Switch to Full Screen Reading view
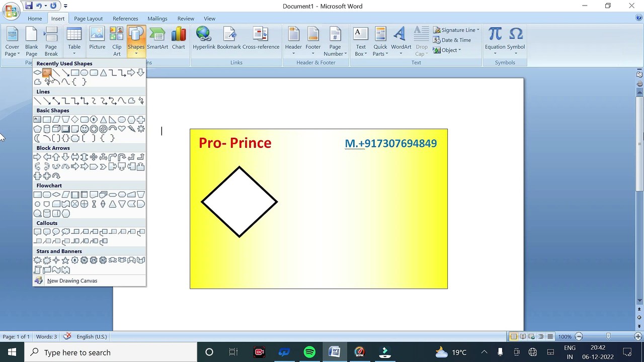 (x=523, y=336)
